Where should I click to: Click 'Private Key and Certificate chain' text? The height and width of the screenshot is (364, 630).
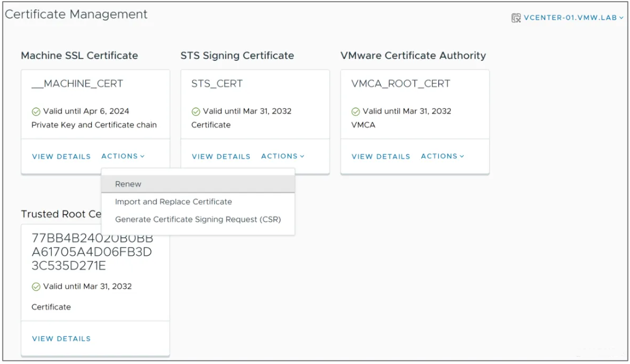coord(94,125)
